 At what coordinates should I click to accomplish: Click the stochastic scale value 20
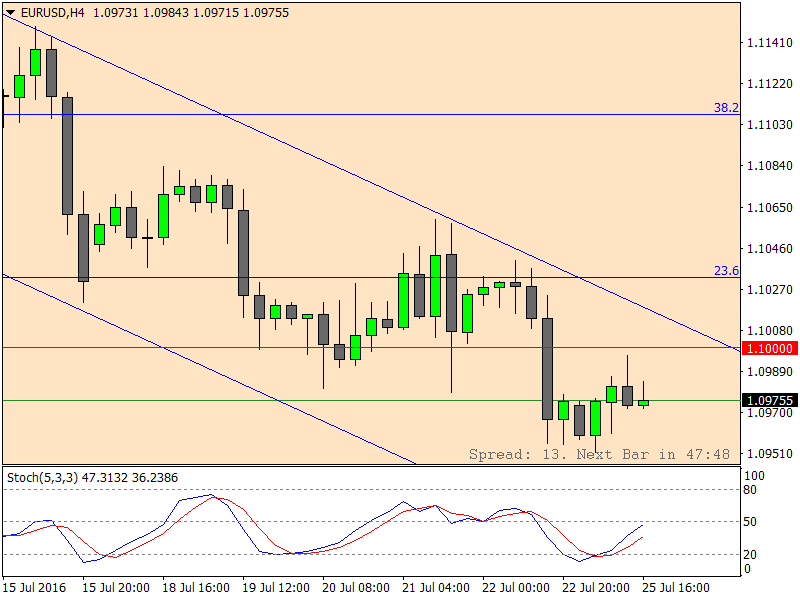(751, 555)
